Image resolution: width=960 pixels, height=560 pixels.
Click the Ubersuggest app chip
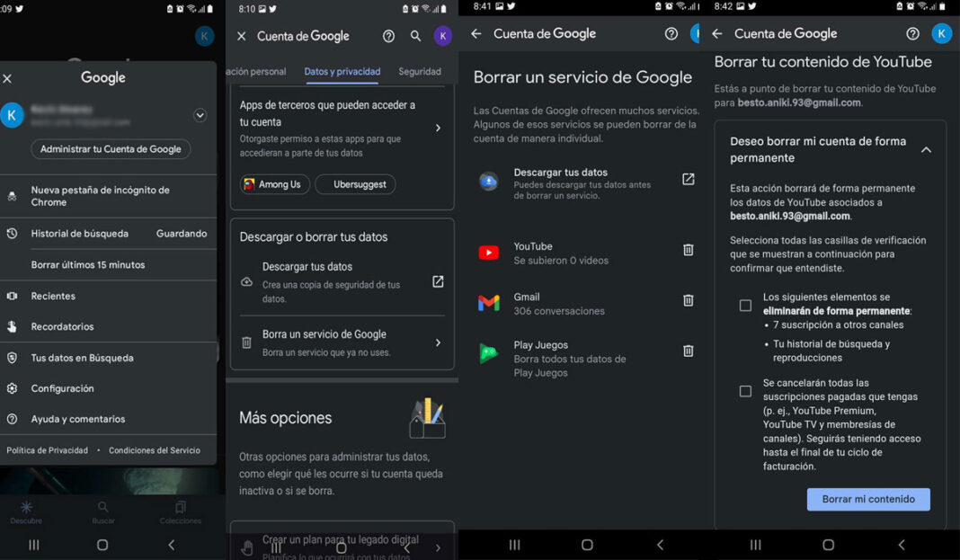coord(355,184)
